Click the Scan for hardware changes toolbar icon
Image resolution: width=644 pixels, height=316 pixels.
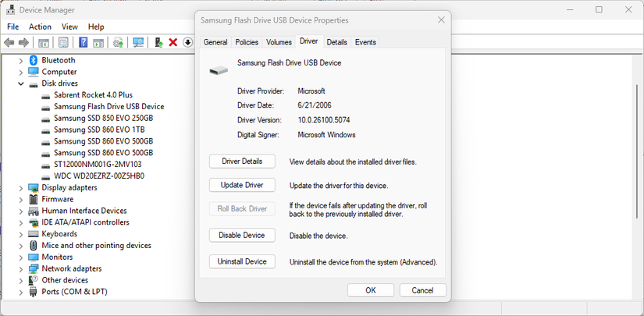click(138, 42)
